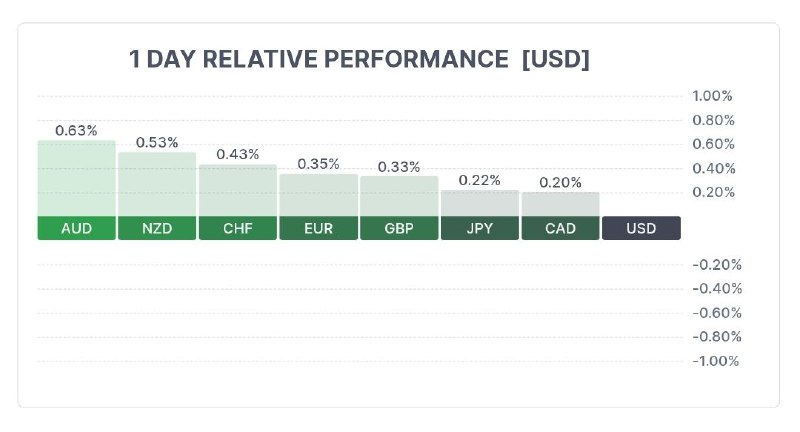
Task: Select the CAD performance bar
Action: pos(560,204)
